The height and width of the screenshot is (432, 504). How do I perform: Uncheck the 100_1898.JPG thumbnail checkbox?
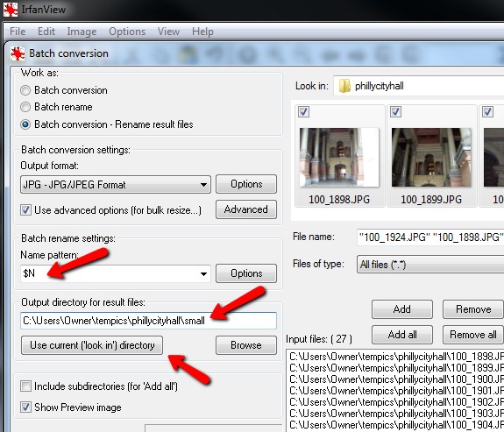click(304, 112)
